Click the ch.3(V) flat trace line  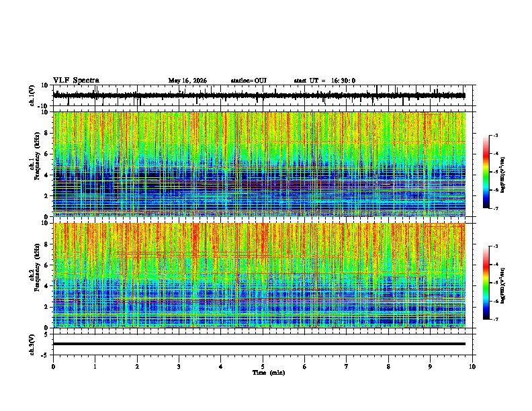tap(259, 344)
